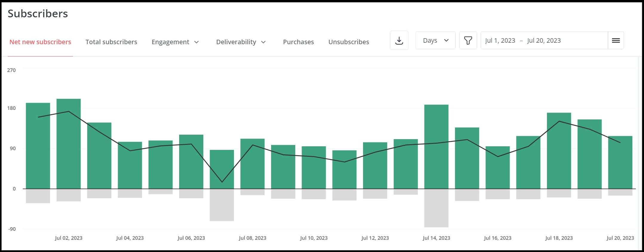644x252 pixels.
Task: Expand the Engagement dropdown tab
Action: click(175, 42)
